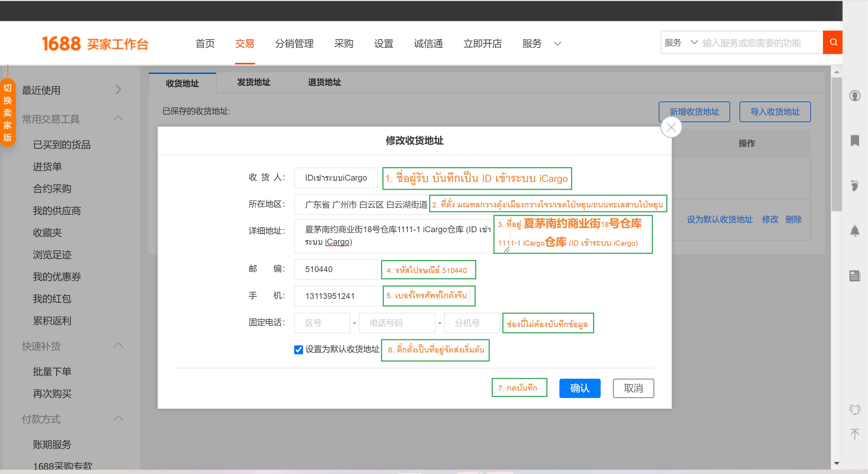Open 我的红包 in sidebar
The height and width of the screenshot is (474, 868).
coord(52,299)
